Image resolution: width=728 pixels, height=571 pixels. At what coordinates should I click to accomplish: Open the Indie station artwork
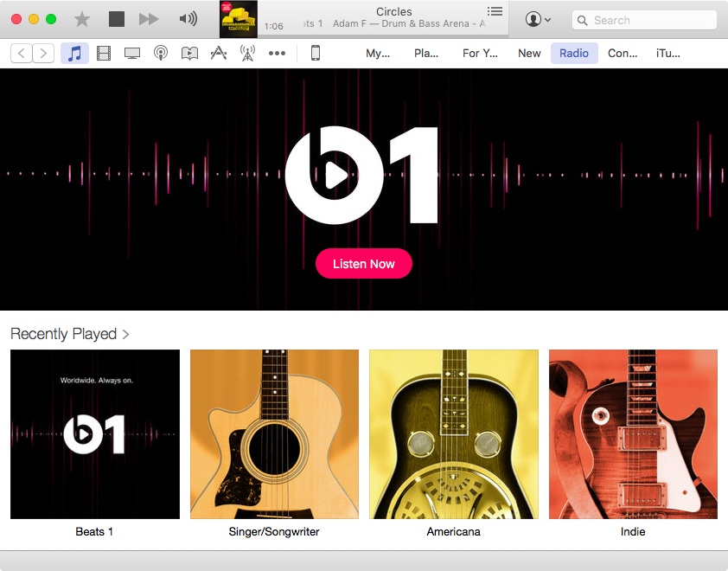[633, 434]
